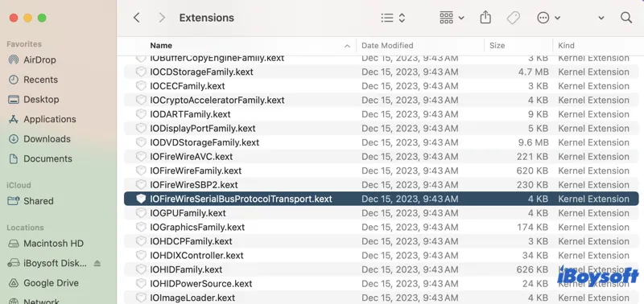This screenshot has width=644, height=304.
Task: Open Google Drive in the sidebar
Action: [x=43, y=282]
